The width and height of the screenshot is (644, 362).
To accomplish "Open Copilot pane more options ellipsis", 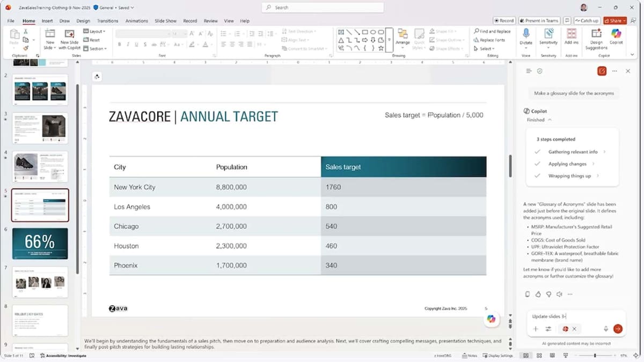I will pyautogui.click(x=614, y=71).
